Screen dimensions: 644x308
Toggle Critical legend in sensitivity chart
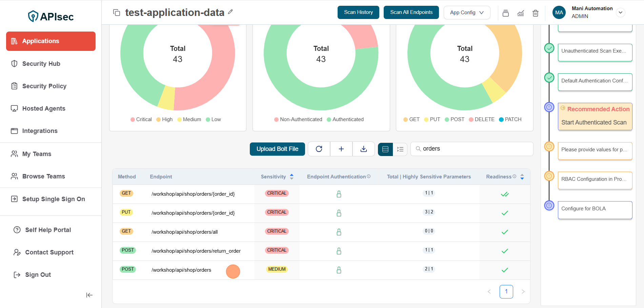click(141, 119)
